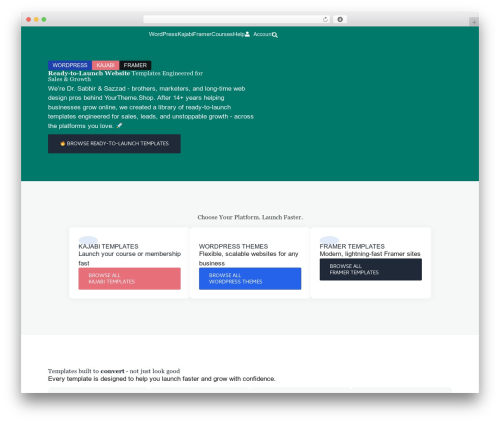Click Browse All Kajabi Templates button

[x=130, y=278]
